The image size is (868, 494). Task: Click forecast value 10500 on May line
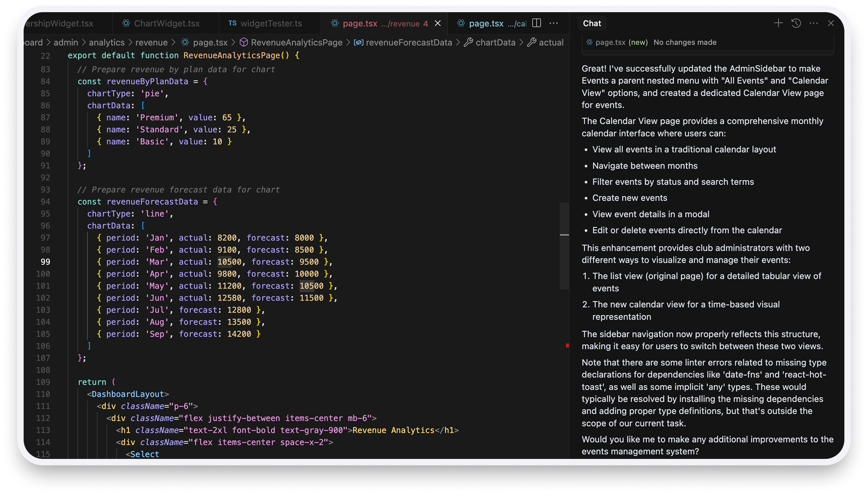[x=312, y=286]
